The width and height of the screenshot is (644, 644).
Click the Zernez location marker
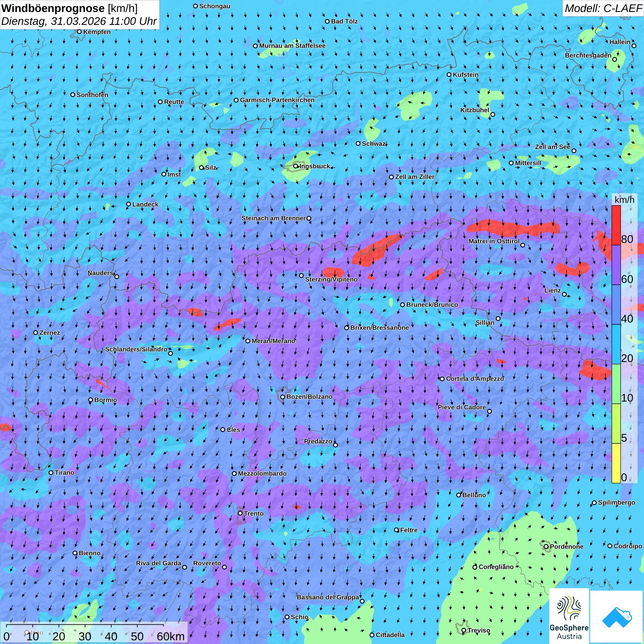pyautogui.click(x=35, y=333)
